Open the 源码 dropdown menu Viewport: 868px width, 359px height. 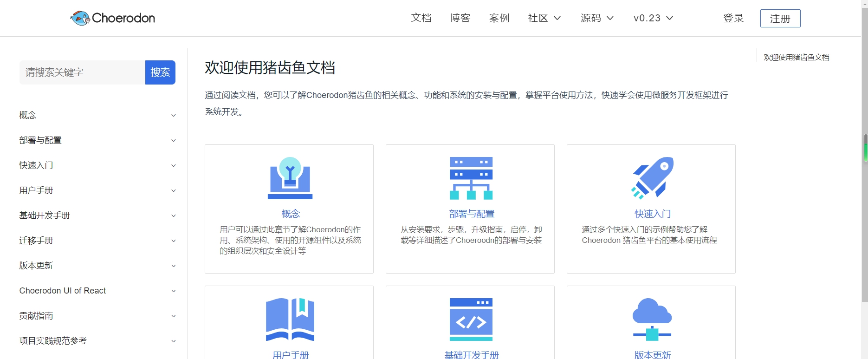pos(597,18)
